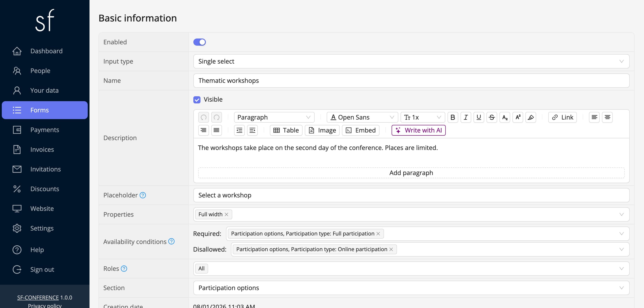Image resolution: width=644 pixels, height=308 pixels.
Task: Click the Link button in the editor toolbar
Action: pyautogui.click(x=563, y=117)
